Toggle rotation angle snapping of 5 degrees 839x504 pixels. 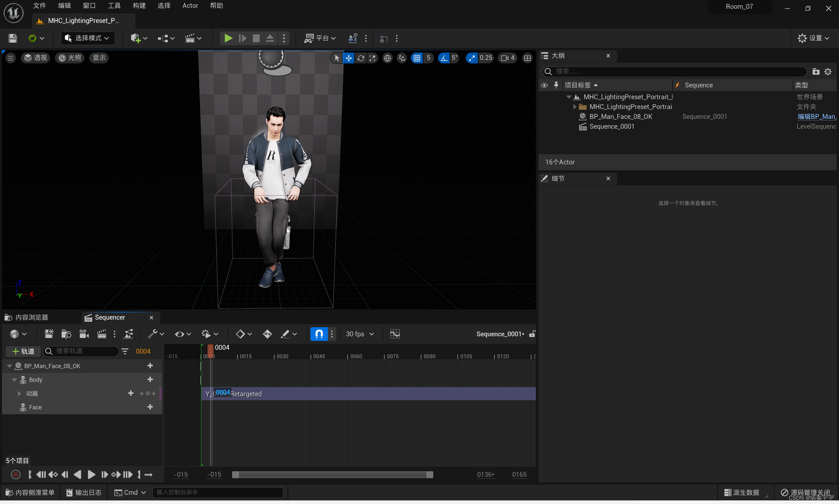point(443,58)
